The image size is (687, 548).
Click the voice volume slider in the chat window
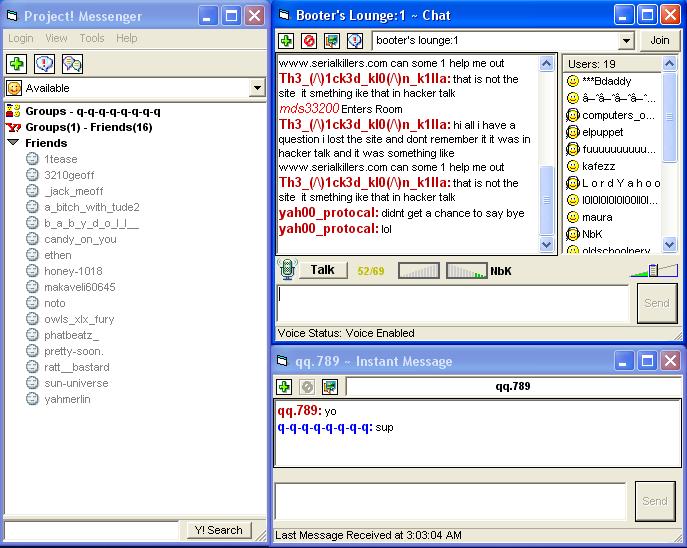click(652, 270)
